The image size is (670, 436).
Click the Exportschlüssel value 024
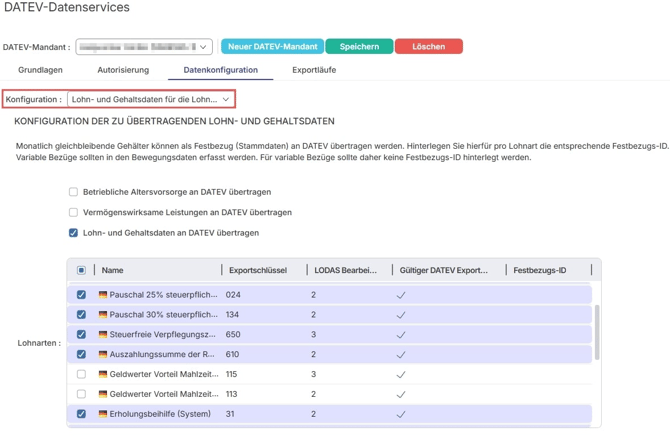pos(233,295)
